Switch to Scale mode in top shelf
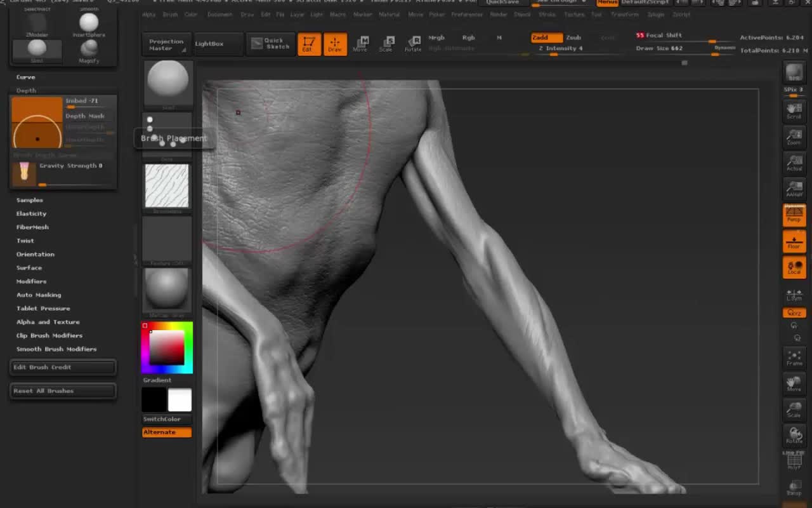This screenshot has height=508, width=812. point(386,44)
